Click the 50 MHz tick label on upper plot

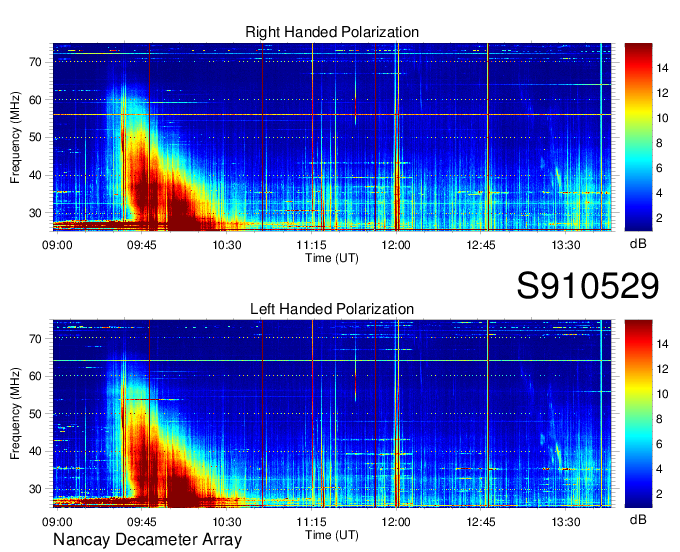click(36, 138)
